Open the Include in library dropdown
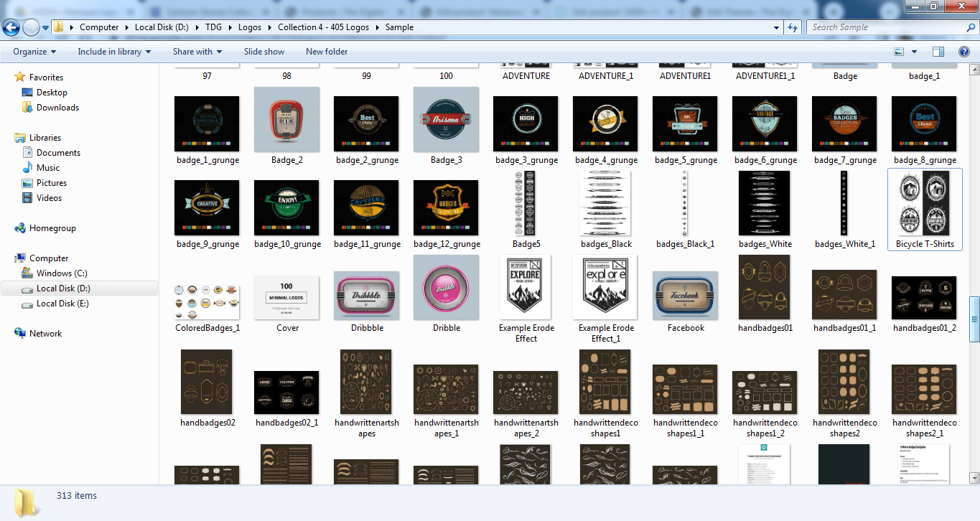 (x=114, y=52)
